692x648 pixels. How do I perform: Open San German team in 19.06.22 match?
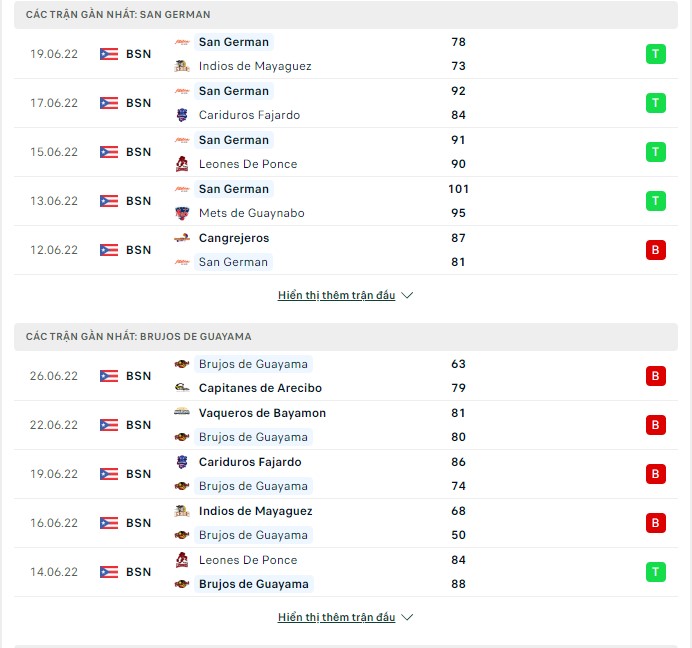(x=233, y=42)
